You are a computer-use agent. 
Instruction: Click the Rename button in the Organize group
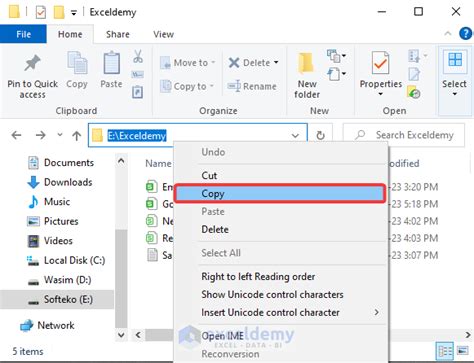click(x=252, y=86)
